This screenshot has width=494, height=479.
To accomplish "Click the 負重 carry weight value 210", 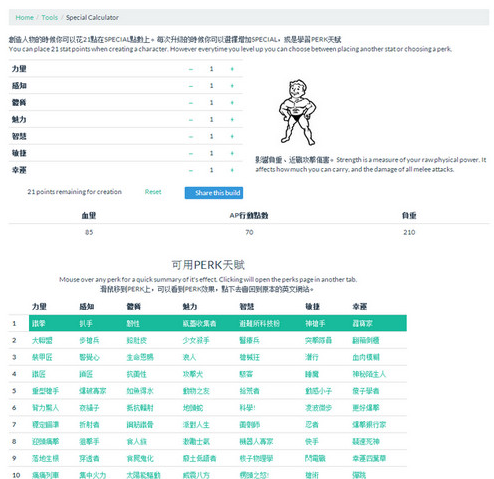I will [409, 232].
